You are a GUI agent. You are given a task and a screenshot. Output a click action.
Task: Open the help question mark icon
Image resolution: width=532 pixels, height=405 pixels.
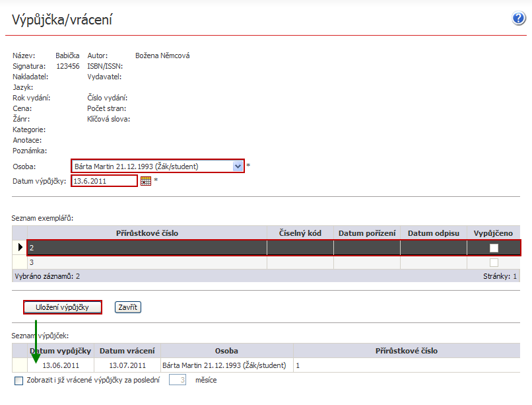click(519, 18)
